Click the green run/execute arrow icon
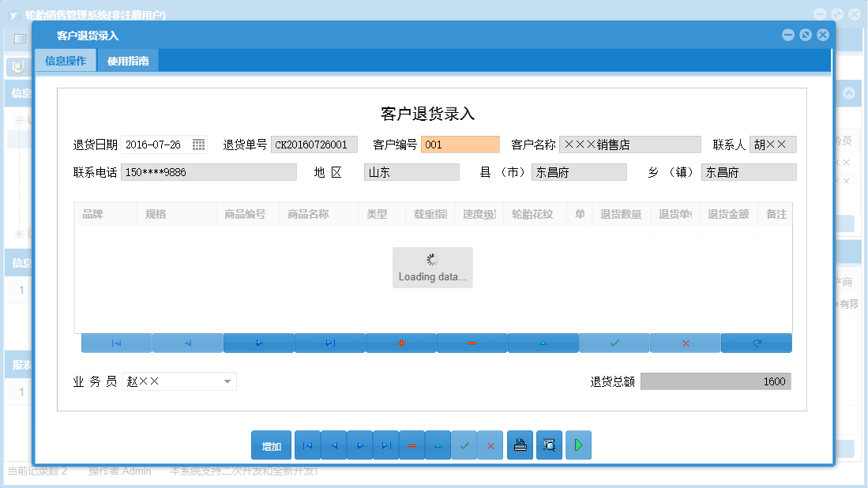 click(578, 445)
